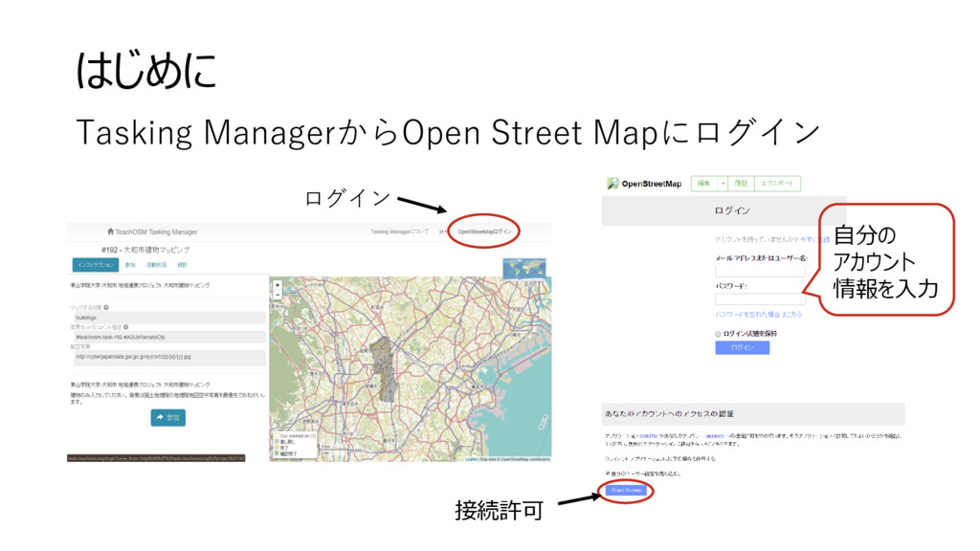Switch to the 参加 tab
The height and width of the screenshot is (551, 980).
(x=130, y=265)
